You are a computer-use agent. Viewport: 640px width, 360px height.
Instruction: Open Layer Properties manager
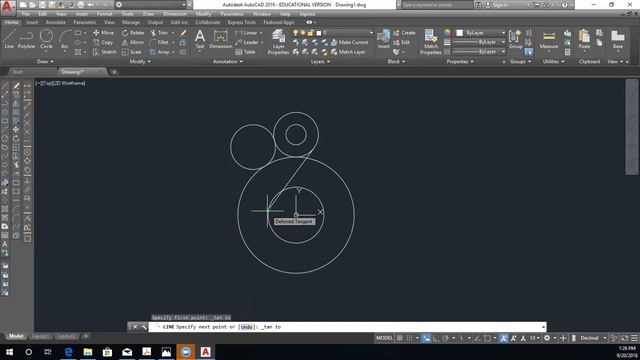coord(278,42)
